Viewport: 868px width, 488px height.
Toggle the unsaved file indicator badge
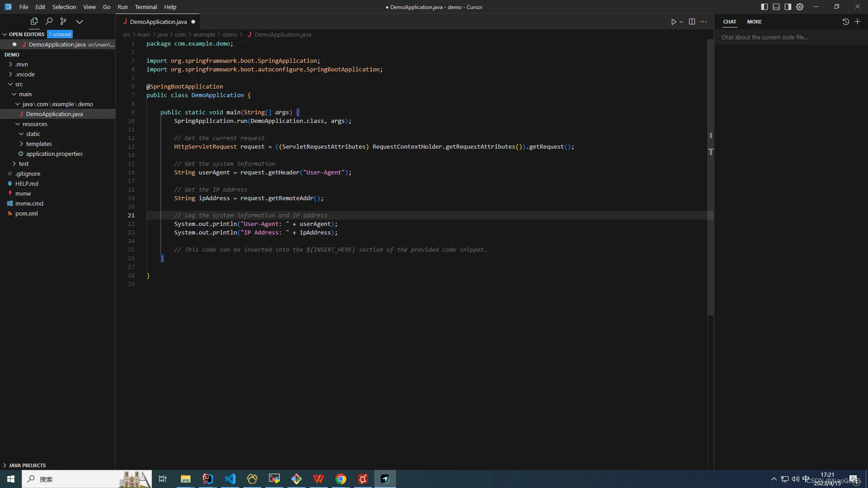[59, 34]
